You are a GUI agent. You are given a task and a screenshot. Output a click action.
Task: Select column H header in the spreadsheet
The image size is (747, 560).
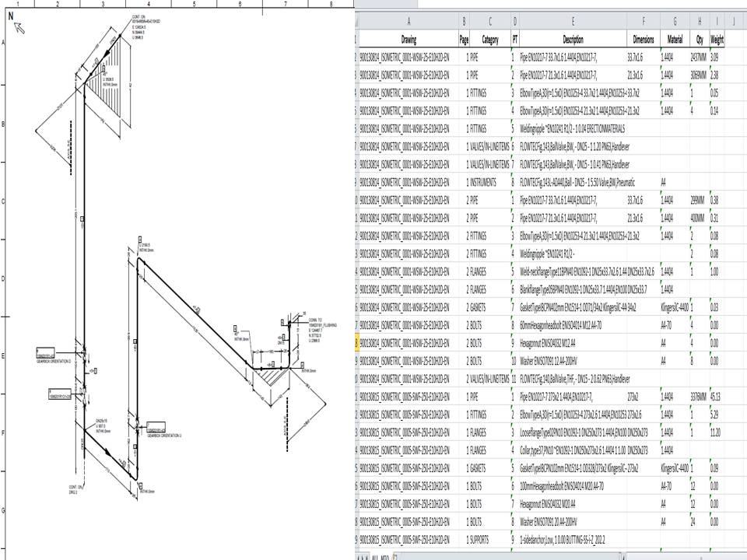[x=699, y=22]
